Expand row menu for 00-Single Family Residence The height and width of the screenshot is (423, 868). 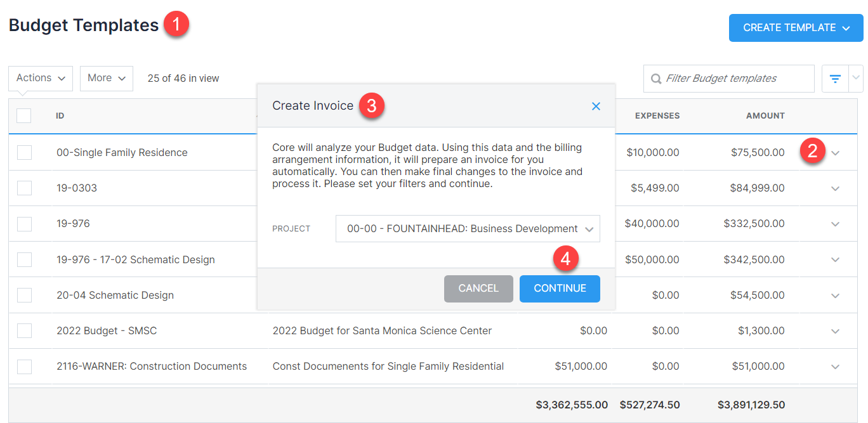(835, 153)
